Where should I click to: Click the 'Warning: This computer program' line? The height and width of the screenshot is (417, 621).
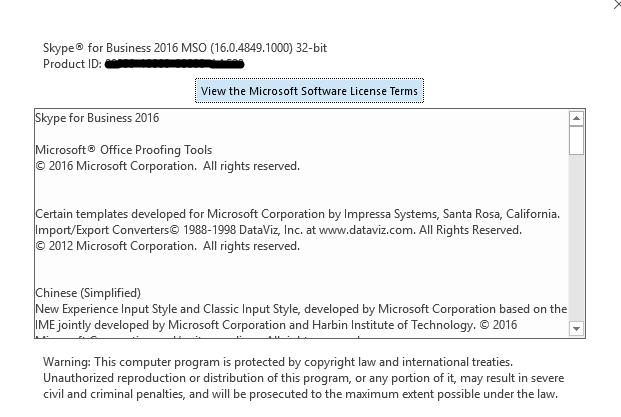(x=278, y=362)
